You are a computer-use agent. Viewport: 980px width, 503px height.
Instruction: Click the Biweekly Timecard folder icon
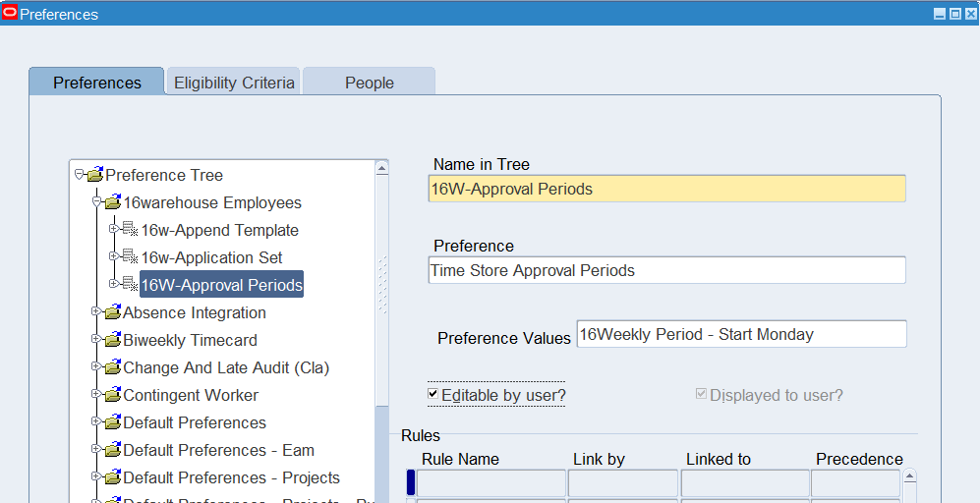(x=112, y=341)
